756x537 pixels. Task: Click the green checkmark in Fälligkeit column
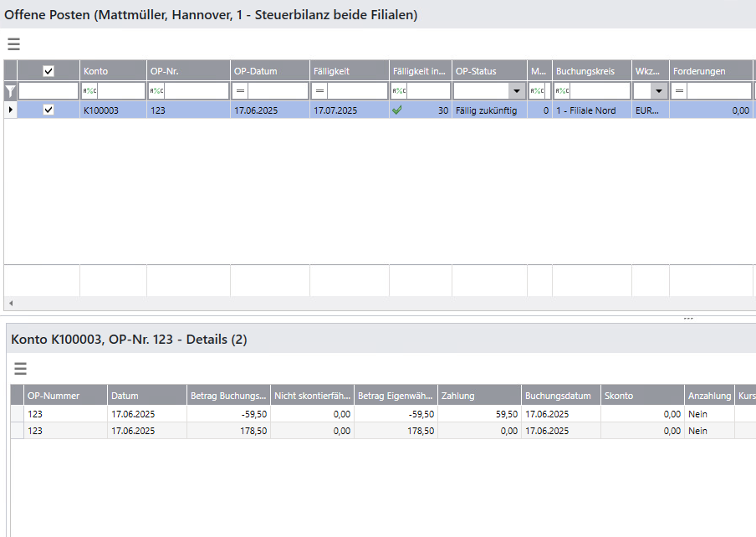[397, 110]
